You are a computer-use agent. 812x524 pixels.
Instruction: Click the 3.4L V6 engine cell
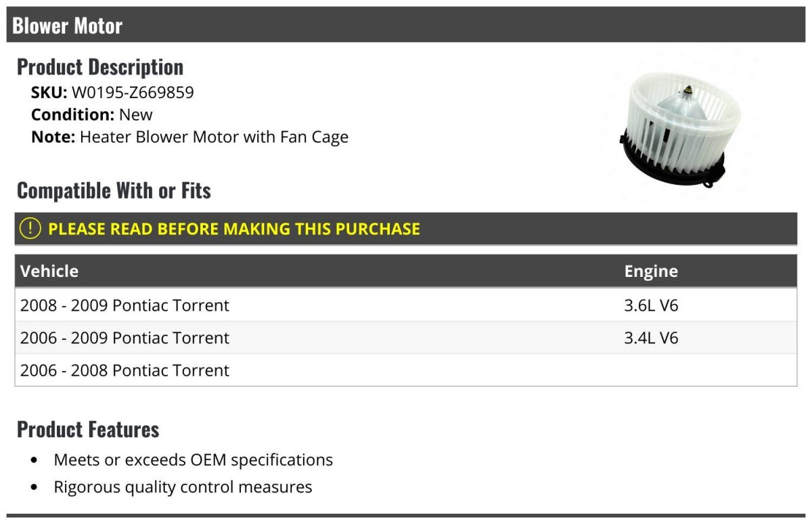point(651,338)
